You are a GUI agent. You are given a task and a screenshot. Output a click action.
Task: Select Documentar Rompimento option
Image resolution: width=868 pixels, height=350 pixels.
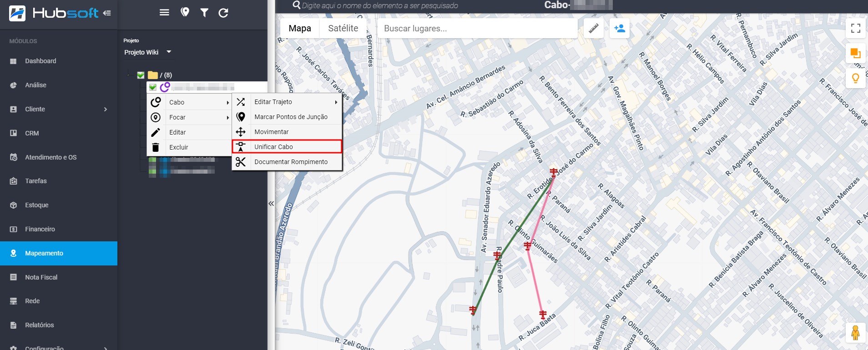point(287,162)
